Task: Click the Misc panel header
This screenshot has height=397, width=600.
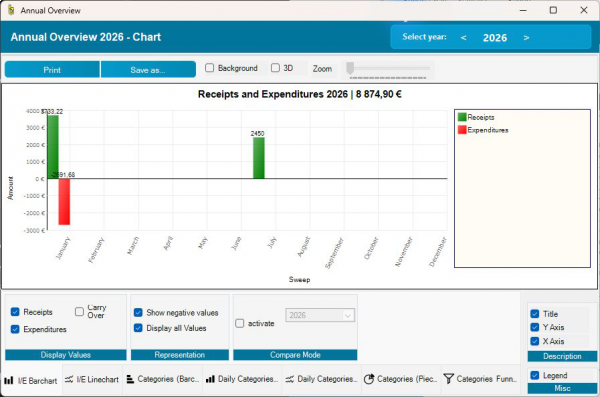Action: pos(562,389)
